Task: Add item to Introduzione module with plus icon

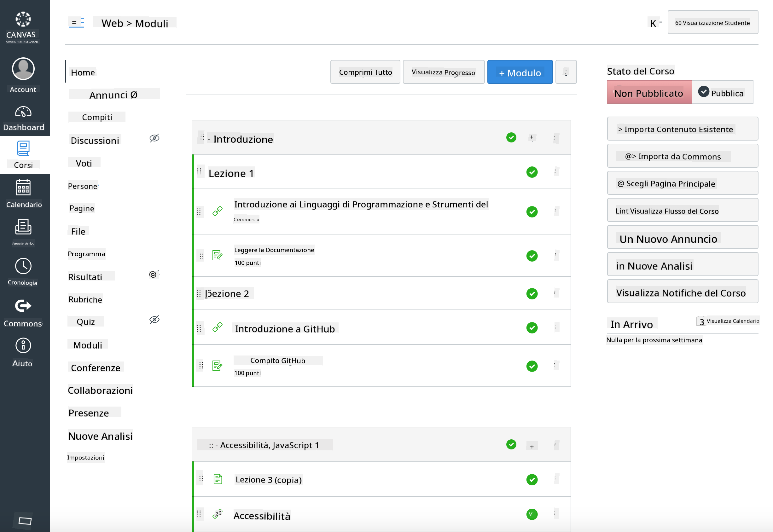Action: pyautogui.click(x=532, y=137)
